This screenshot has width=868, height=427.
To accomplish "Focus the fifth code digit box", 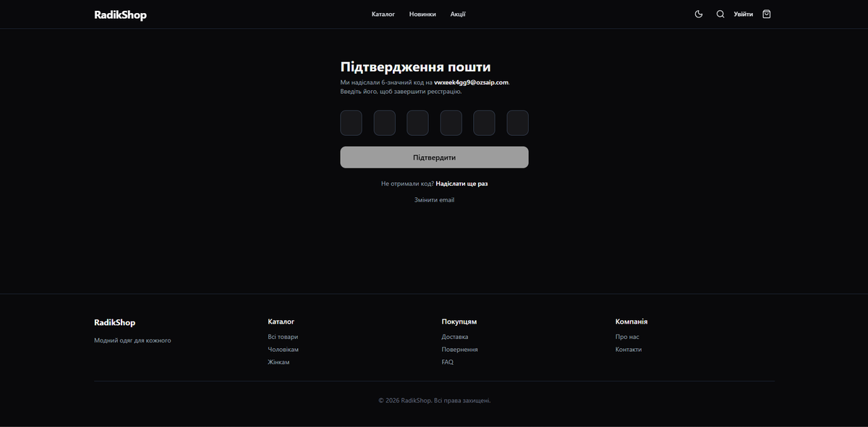I will [485, 123].
